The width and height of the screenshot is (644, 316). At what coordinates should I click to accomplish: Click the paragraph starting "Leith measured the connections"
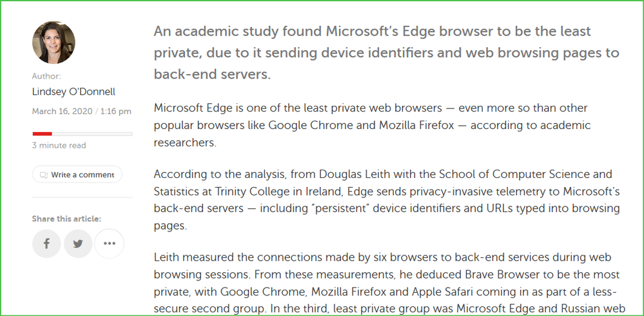point(386,282)
